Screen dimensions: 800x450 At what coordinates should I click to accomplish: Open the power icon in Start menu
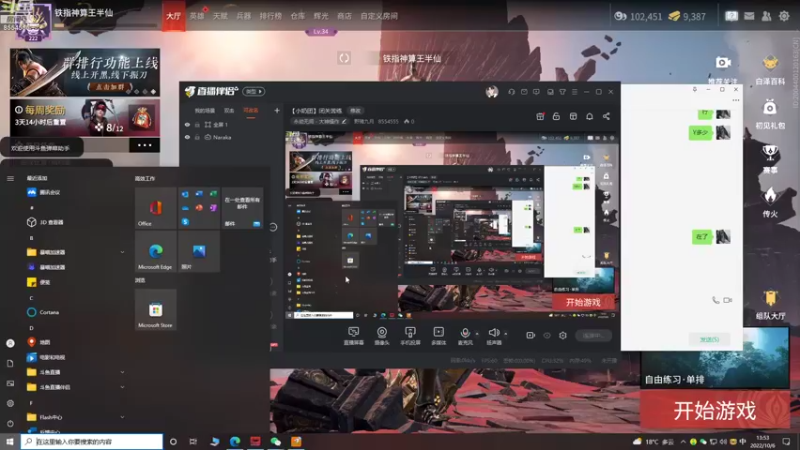(x=10, y=423)
